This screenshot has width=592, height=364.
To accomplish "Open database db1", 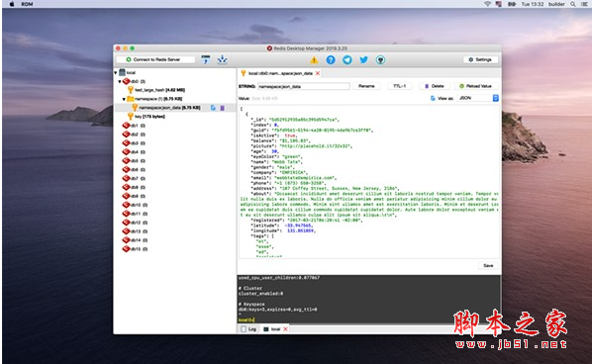I will point(134,126).
